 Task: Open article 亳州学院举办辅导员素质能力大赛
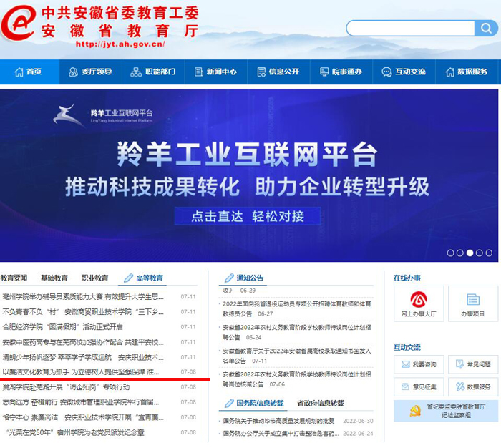pyautogui.click(x=83, y=297)
